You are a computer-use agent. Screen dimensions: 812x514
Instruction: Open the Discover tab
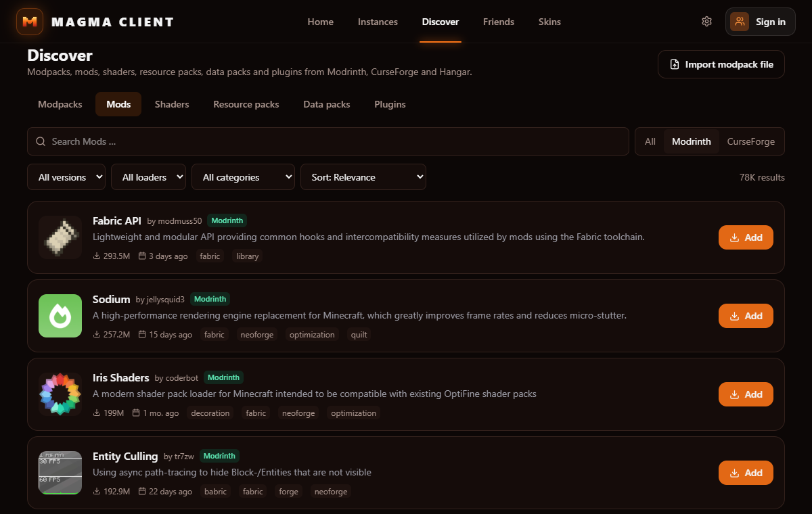441,22
